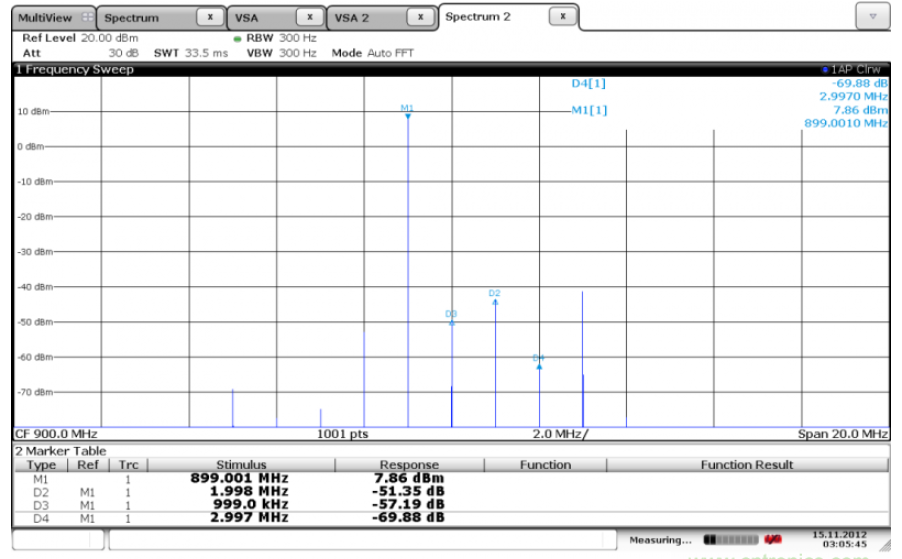Image resolution: width=902 pixels, height=559 pixels.
Task: Click the date and time display
Action: (838, 539)
